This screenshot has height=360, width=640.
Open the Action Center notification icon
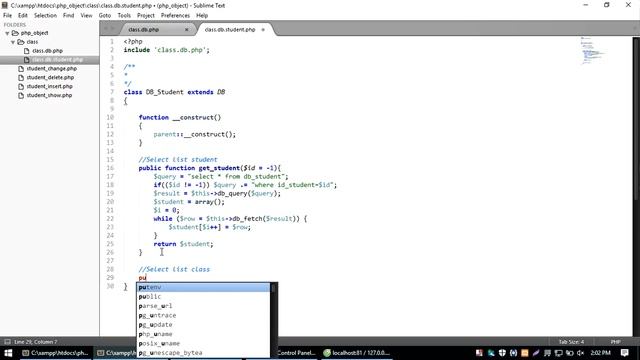(624, 353)
